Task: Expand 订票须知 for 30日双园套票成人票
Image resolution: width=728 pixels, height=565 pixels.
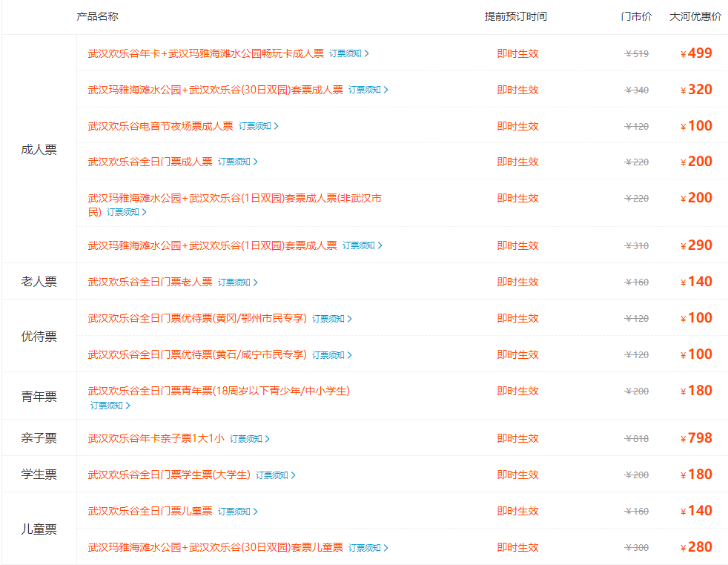Action: (x=368, y=90)
